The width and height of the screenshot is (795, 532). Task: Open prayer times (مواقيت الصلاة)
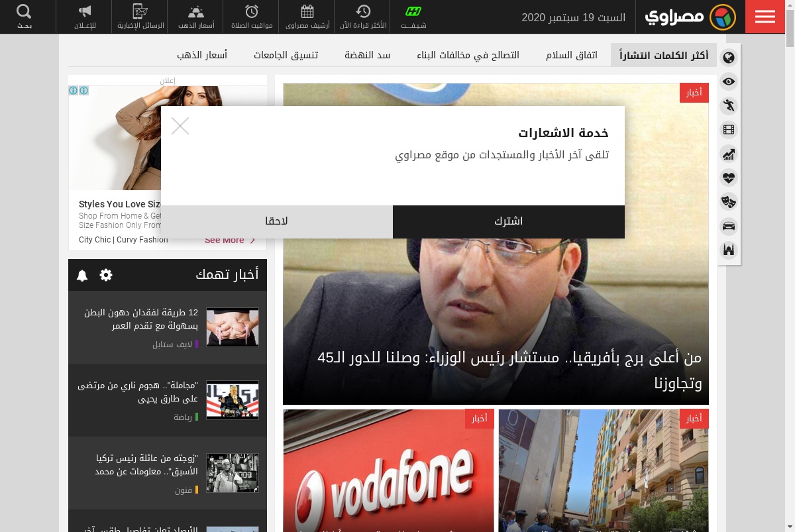pos(252,17)
